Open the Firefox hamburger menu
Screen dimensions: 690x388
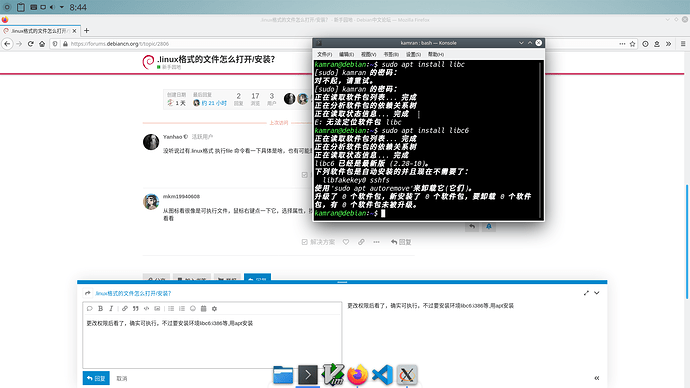(x=683, y=44)
